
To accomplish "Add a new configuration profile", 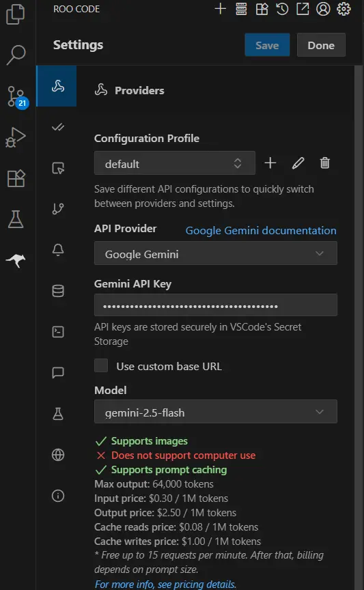I will pyautogui.click(x=270, y=163).
